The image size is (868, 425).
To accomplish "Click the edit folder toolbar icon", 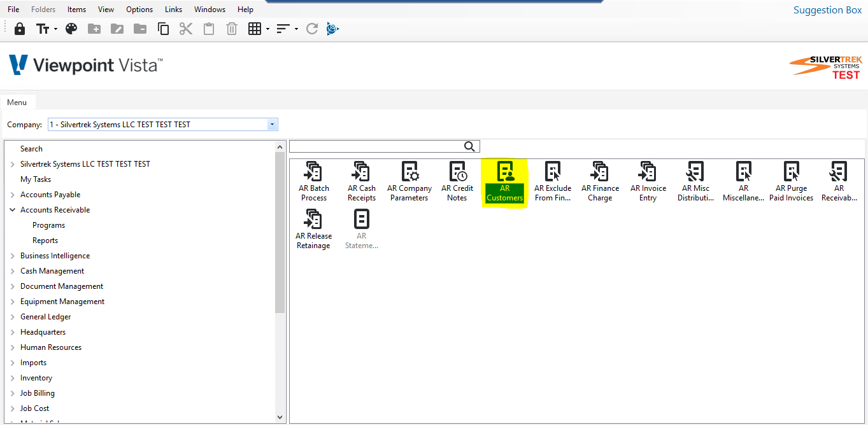I will tap(117, 29).
